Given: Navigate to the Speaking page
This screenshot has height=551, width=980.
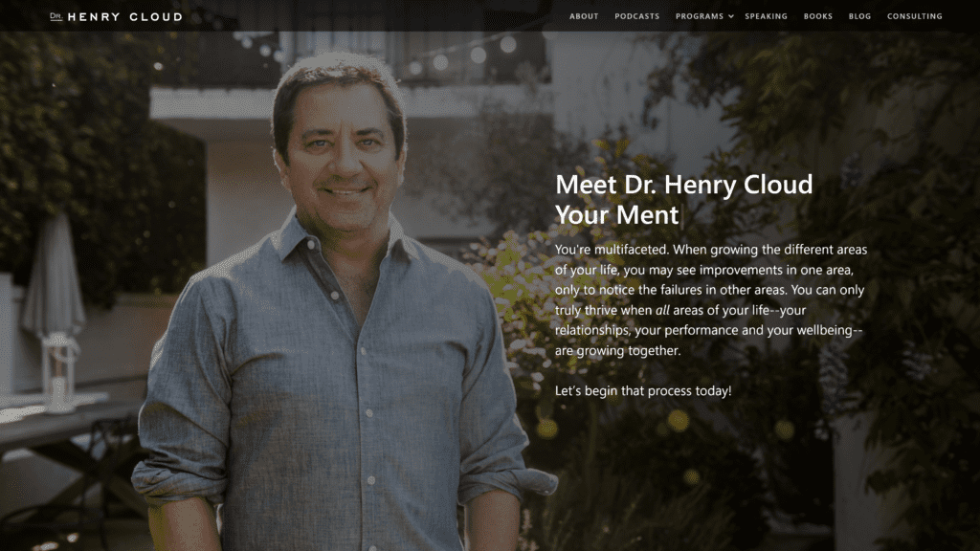Looking at the screenshot, I should click(x=766, y=16).
